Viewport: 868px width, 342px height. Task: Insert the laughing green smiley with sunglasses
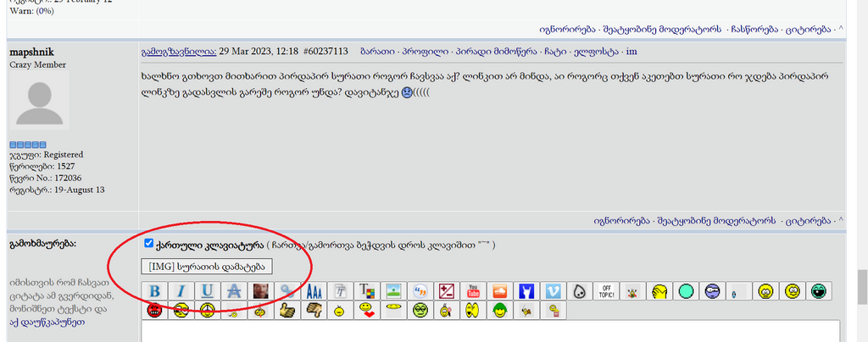pyautogui.click(x=819, y=291)
